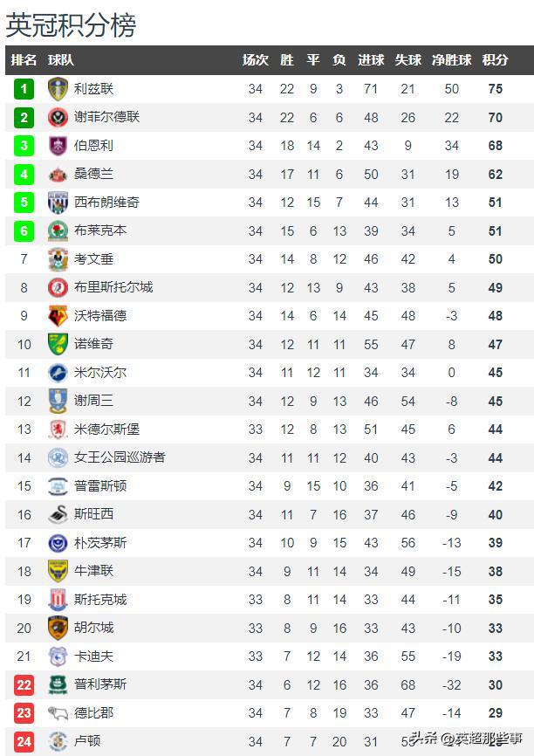The width and height of the screenshot is (534, 756).
Task: Click the 场次 column header
Action: click(256, 60)
